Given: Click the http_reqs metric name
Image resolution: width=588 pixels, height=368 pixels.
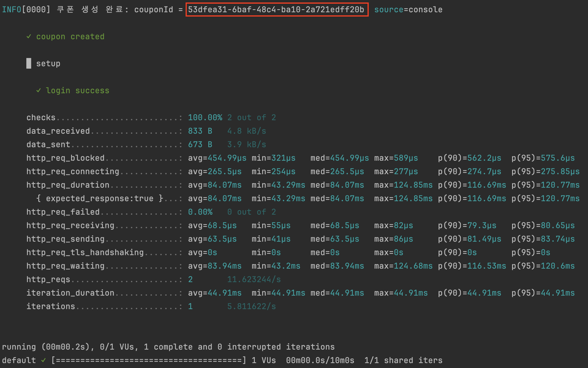Looking at the screenshot, I should pos(48,279).
